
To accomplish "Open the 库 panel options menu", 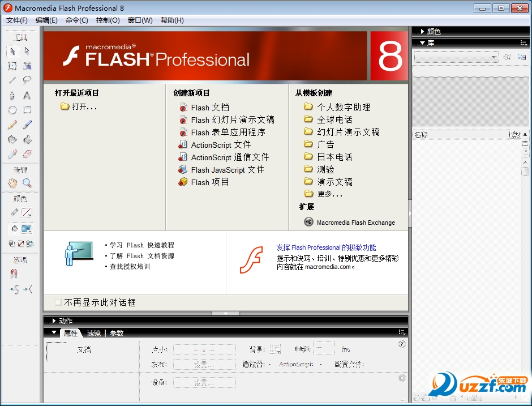I will (524, 43).
